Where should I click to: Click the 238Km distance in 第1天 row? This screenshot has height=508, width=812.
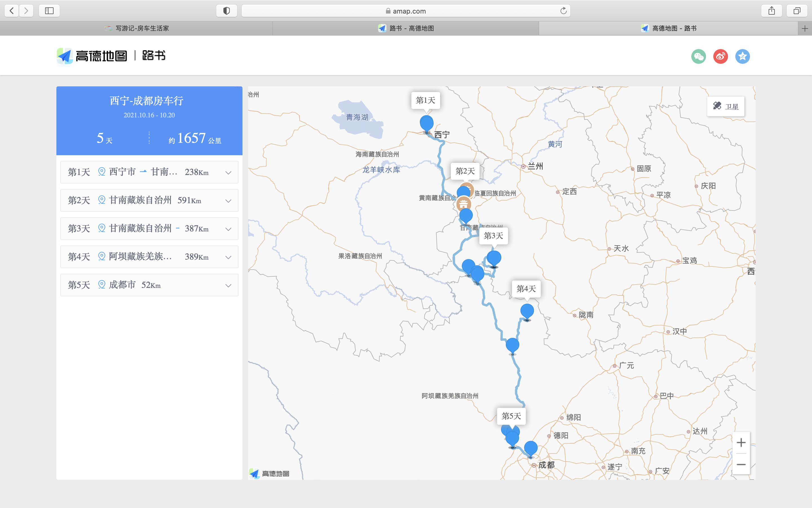pos(197,172)
